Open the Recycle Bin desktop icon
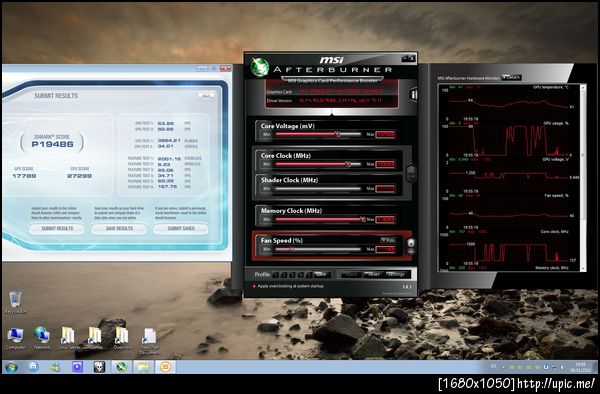Viewport: 600px width, 394px height. pyautogui.click(x=15, y=302)
